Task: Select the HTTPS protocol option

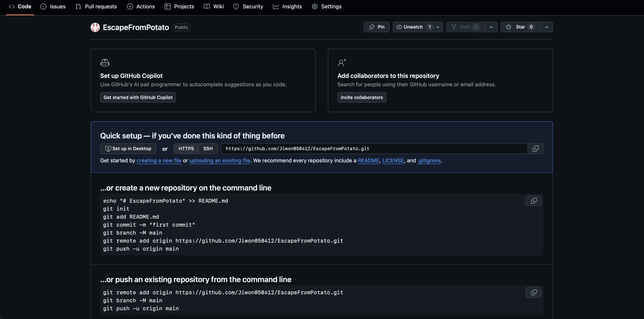Action: click(x=186, y=149)
